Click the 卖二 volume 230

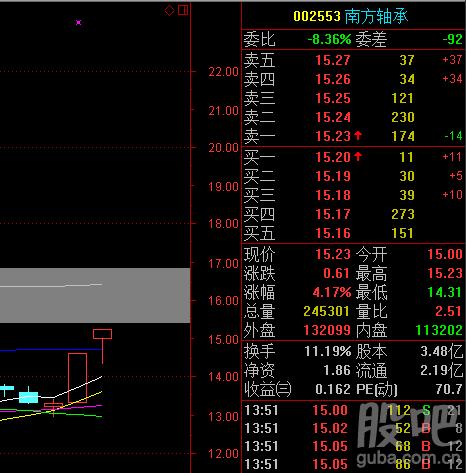[402, 117]
